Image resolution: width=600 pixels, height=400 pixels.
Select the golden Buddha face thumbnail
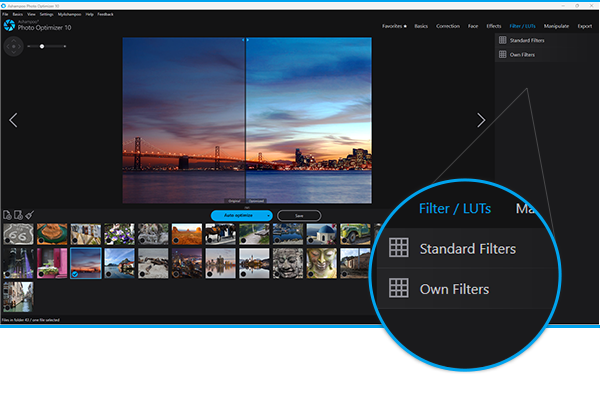coord(322,262)
